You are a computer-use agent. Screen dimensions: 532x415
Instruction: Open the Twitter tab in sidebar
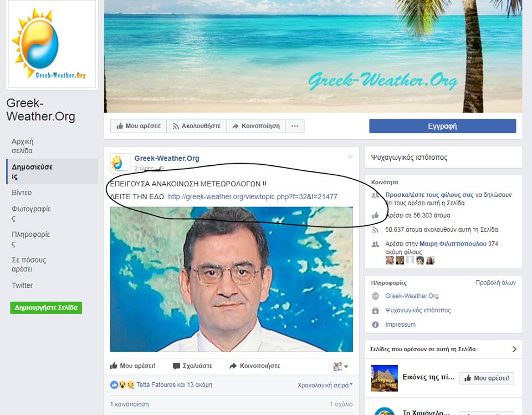pyautogui.click(x=52, y=285)
